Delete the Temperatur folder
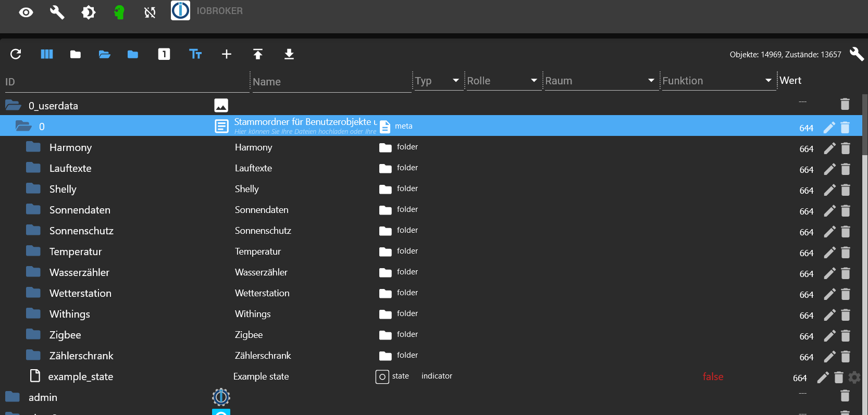The width and height of the screenshot is (868, 415). [846, 253]
